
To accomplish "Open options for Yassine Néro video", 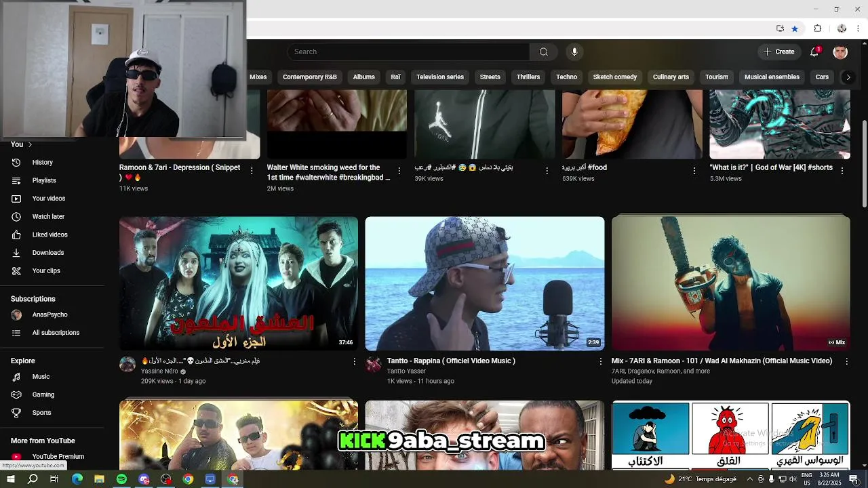I will (354, 362).
